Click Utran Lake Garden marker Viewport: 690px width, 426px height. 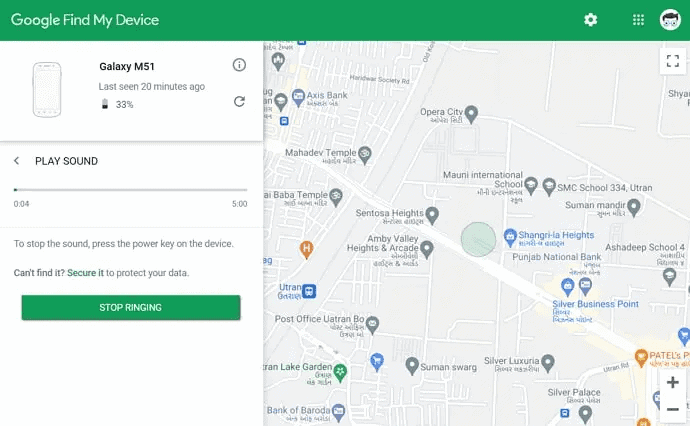[340, 373]
